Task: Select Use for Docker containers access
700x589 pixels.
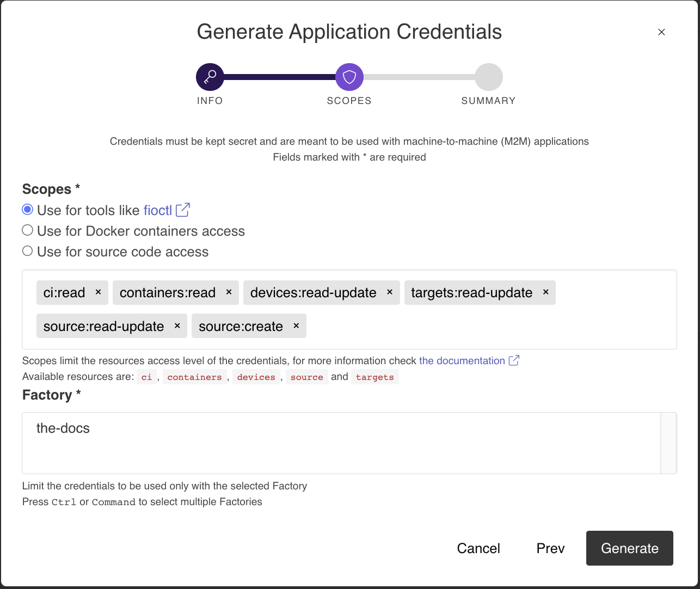Action: (x=28, y=230)
